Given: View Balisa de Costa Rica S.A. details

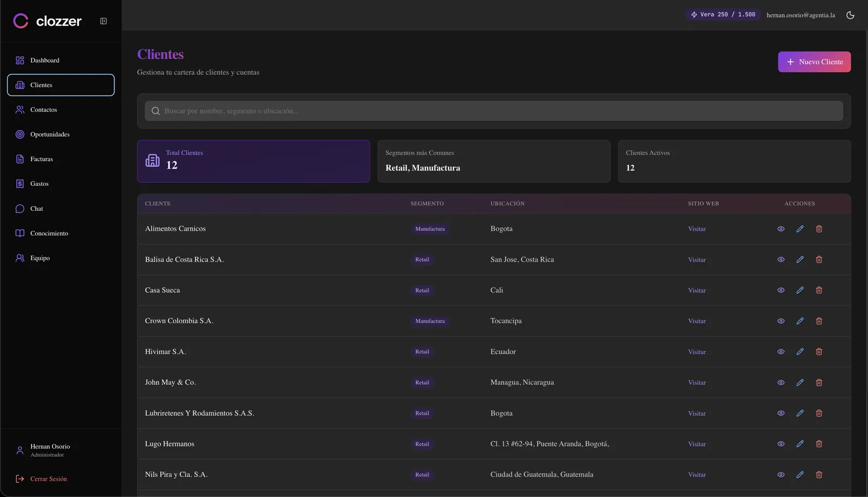Looking at the screenshot, I should 781,260.
